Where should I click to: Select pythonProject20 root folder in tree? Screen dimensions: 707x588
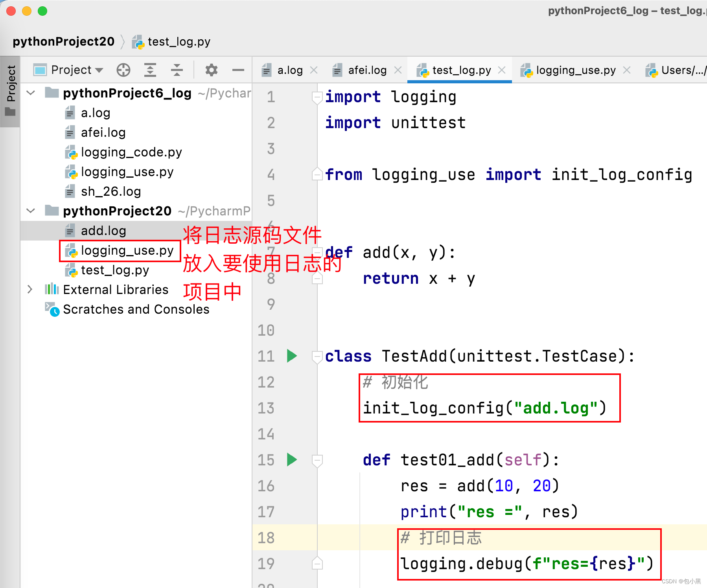pyautogui.click(x=117, y=211)
